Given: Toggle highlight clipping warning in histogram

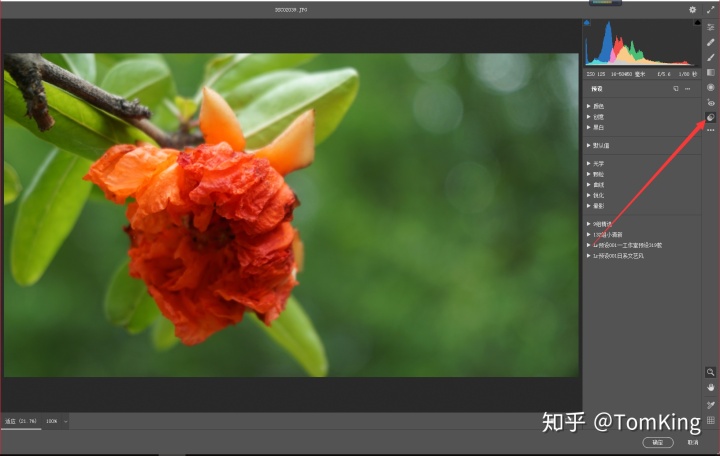Looking at the screenshot, I should coord(698,23).
